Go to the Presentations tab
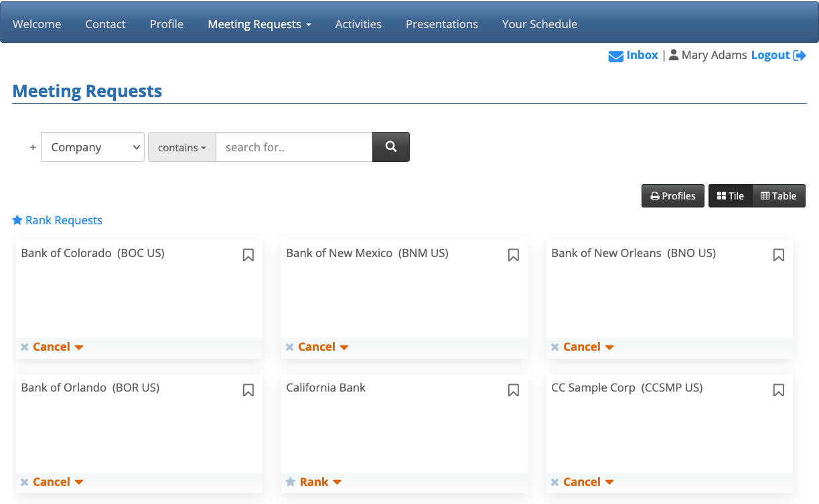Viewport: 819px width, 504px height. (442, 24)
